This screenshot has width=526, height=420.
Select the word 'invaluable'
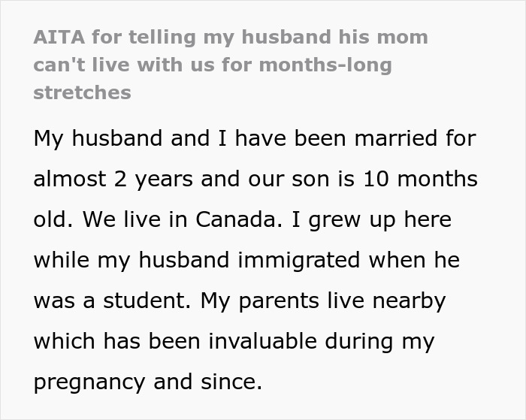click(263, 341)
